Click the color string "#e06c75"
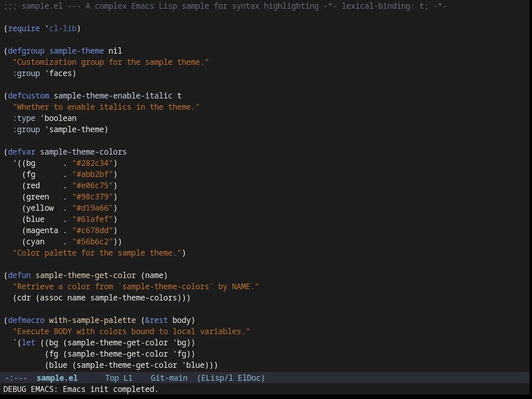The height and width of the screenshot is (399, 532). [92, 185]
